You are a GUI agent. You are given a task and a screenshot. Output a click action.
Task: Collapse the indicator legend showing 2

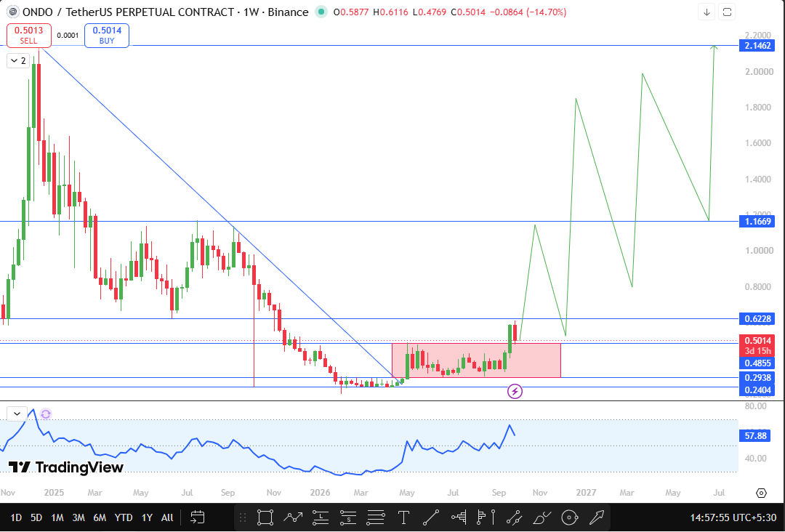18,61
